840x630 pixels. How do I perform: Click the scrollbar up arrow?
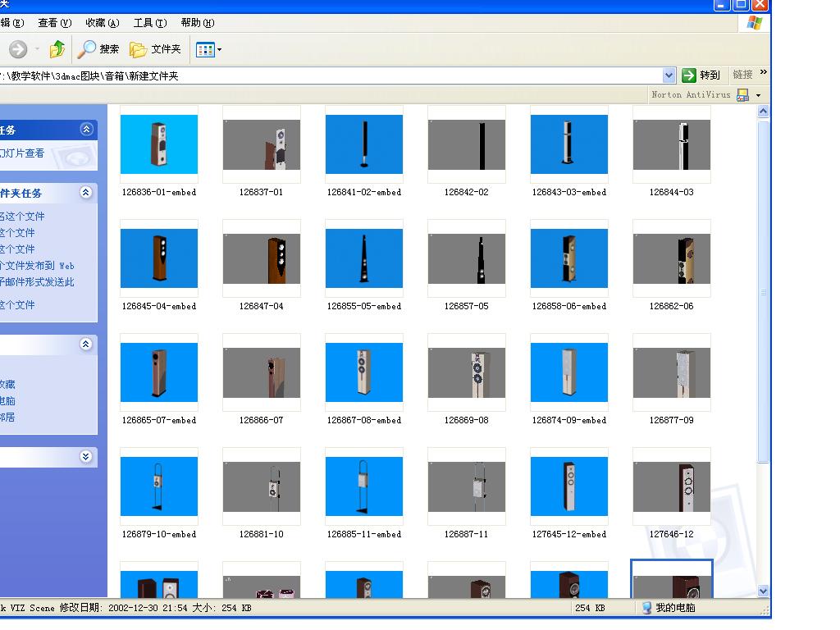tap(764, 111)
